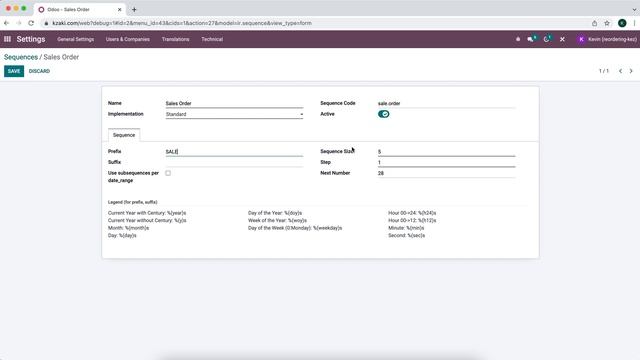This screenshot has width=640, height=360.
Task: Click the Sequence Code field
Action: [447, 103]
